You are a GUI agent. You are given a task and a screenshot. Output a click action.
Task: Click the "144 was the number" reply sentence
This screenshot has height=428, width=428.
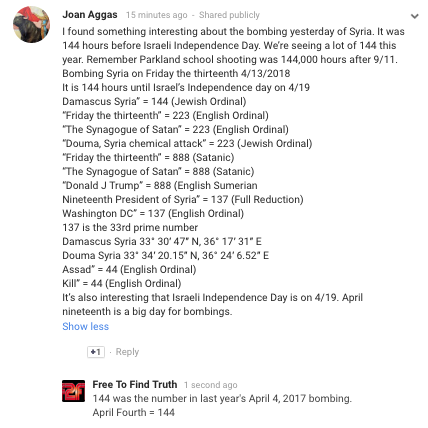point(222,398)
